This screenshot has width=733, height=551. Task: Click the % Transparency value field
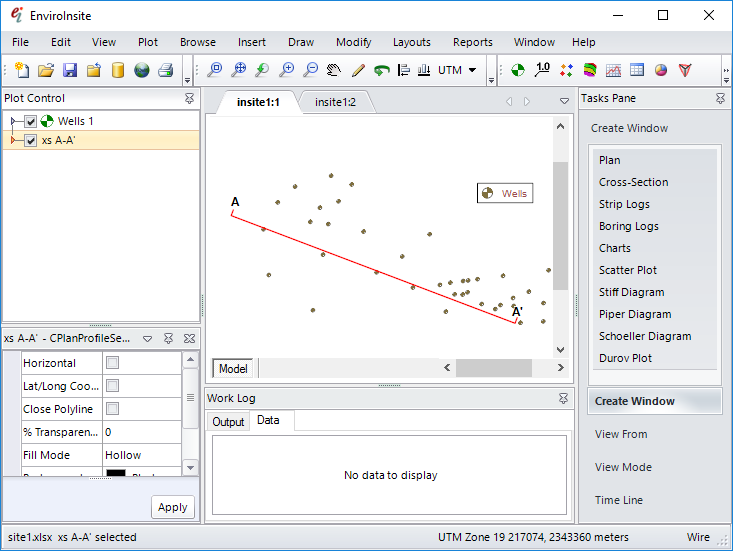point(140,432)
